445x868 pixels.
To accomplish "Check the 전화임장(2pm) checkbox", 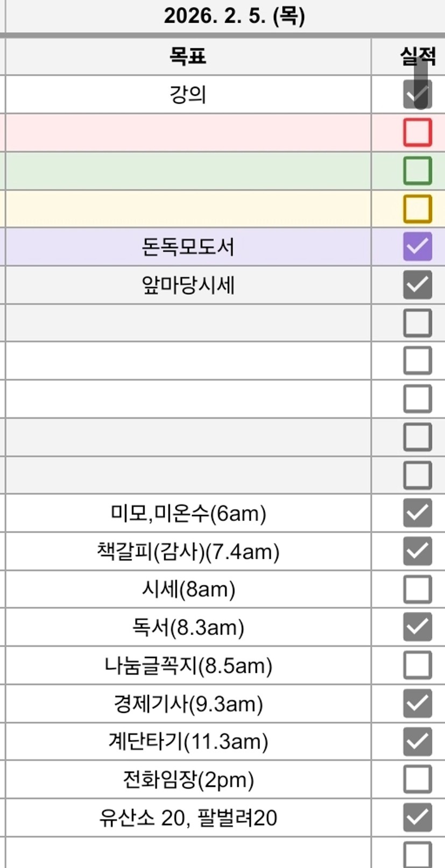I will 417,779.
